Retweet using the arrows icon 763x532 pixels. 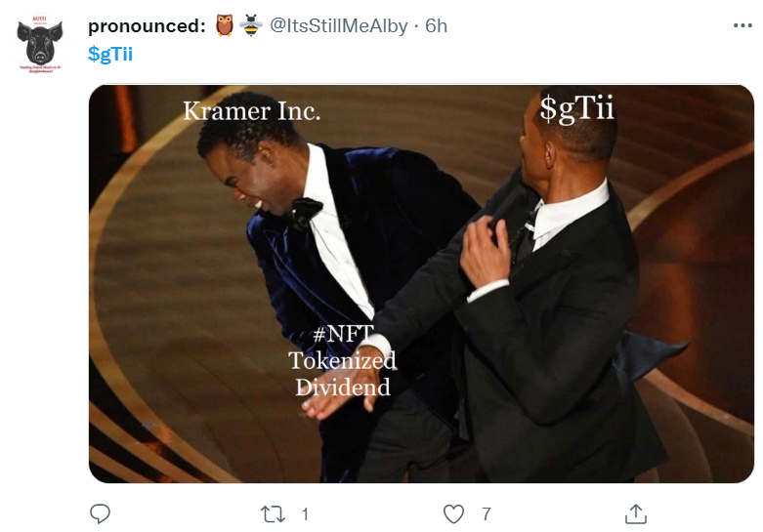pyautogui.click(x=273, y=514)
